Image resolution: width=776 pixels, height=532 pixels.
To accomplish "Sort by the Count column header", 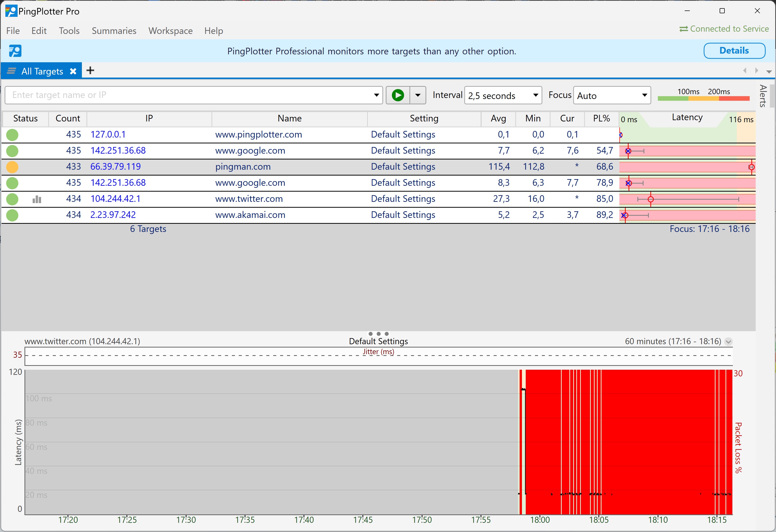I will tap(68, 119).
